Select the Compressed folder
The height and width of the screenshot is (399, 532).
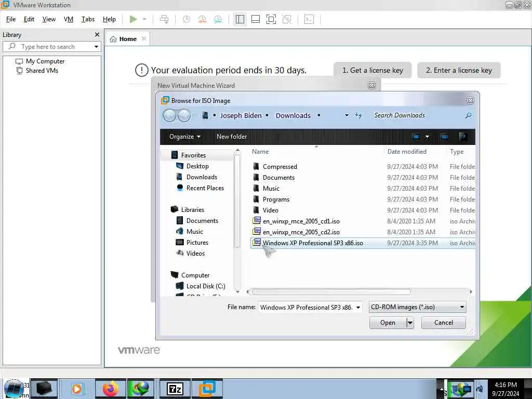pos(280,167)
